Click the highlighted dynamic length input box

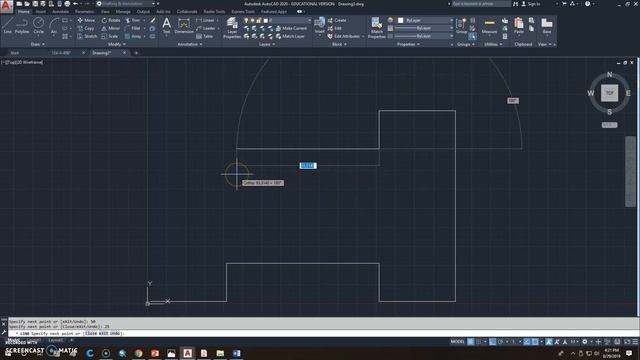tap(308, 165)
